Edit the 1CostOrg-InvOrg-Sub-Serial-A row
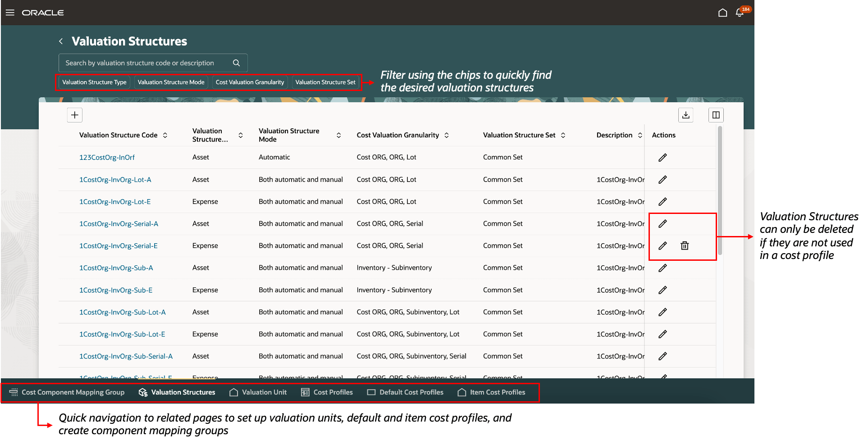 coord(662,356)
